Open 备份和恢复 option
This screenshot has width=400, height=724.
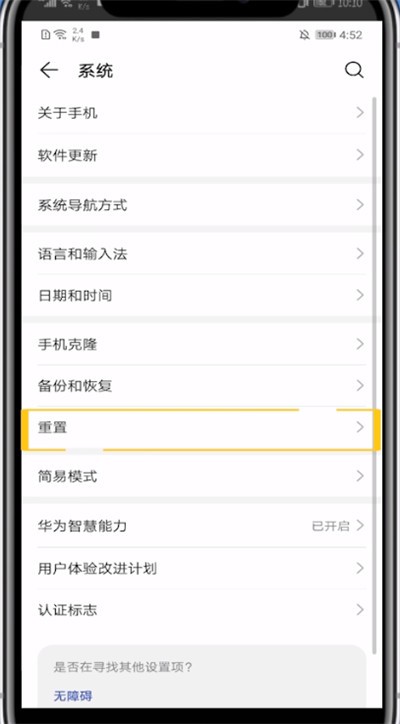coord(201,386)
